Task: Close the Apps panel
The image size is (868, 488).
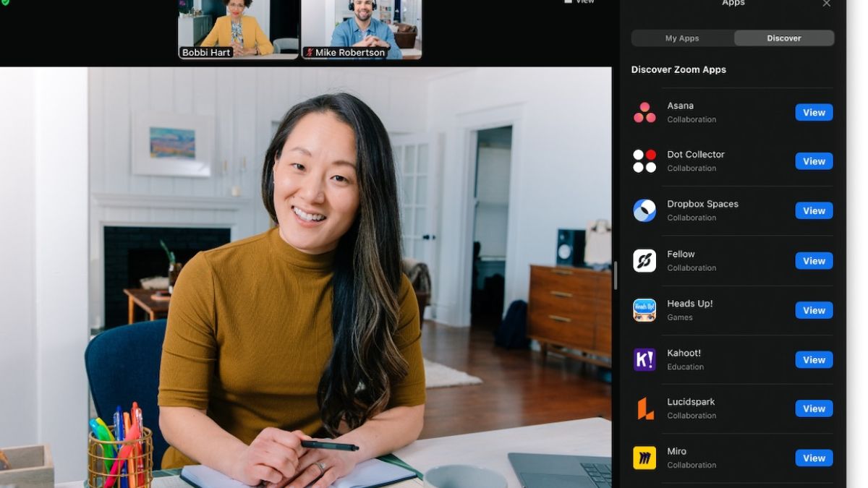Action: point(826,4)
